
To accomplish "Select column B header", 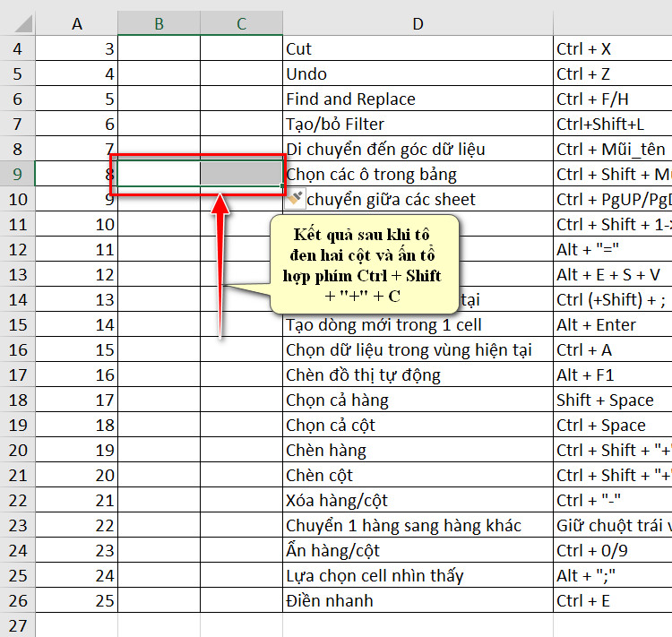I will pos(159,23).
